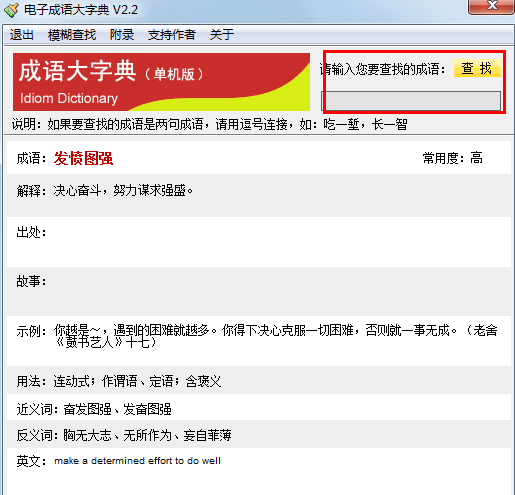Open the 退出 menu
The image size is (515, 495).
(x=22, y=35)
